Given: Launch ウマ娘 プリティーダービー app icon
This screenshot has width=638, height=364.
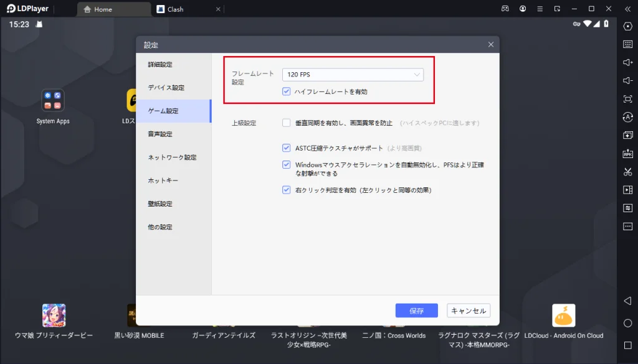Looking at the screenshot, I should (x=54, y=315).
